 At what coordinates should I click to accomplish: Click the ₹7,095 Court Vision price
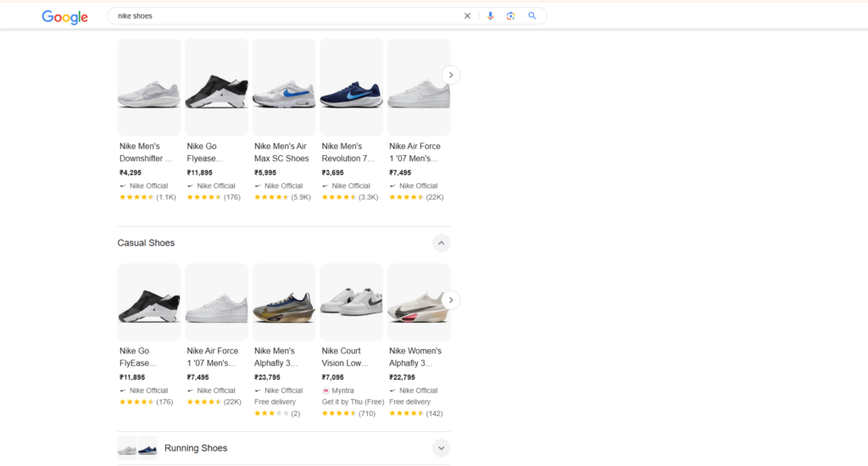(332, 377)
